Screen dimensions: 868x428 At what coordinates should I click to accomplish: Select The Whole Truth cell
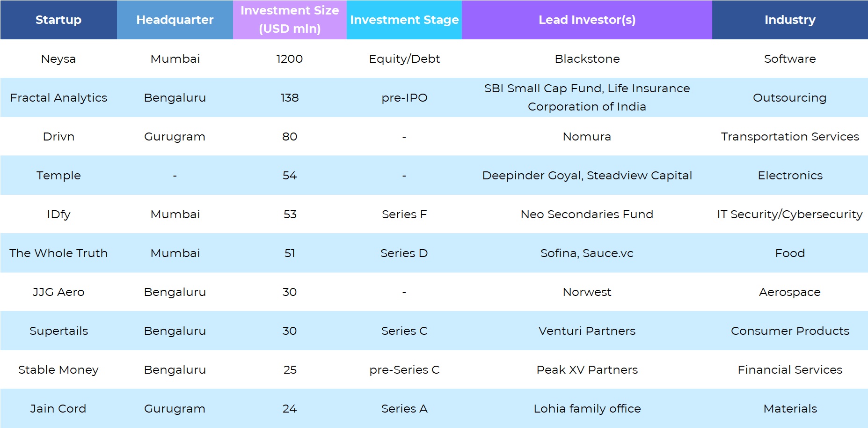tap(58, 253)
